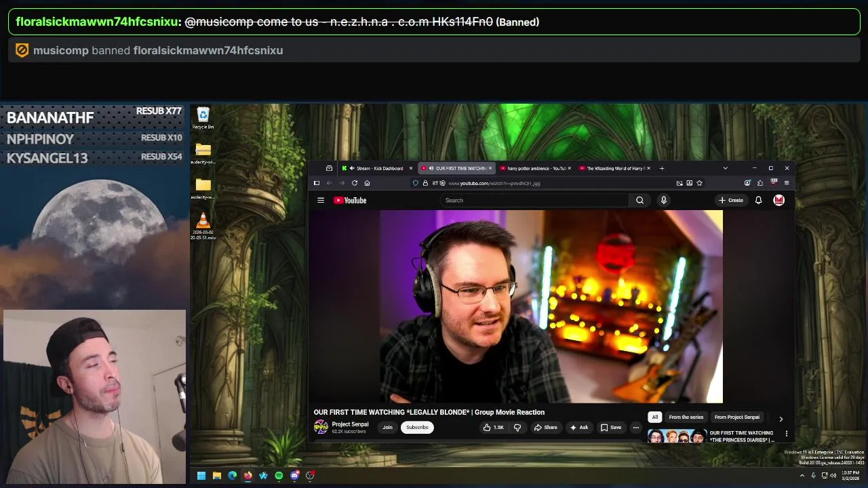
Task: Save the video to a playlist
Action: coord(610,427)
